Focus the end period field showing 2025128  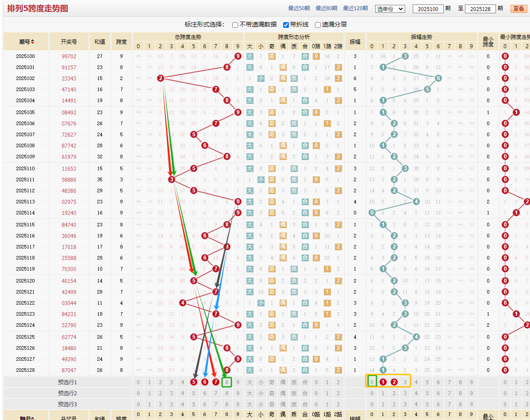[480, 9]
